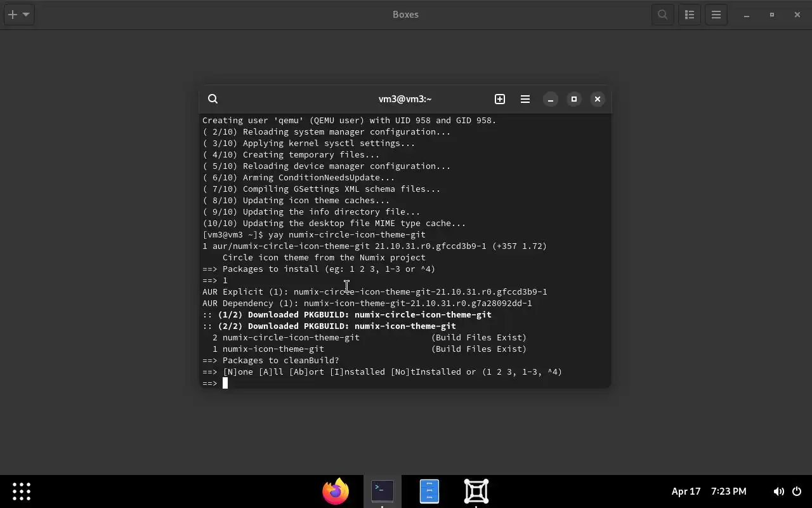812x508 pixels.
Task: Open the Boxes dock icon
Action: pyautogui.click(x=476, y=491)
